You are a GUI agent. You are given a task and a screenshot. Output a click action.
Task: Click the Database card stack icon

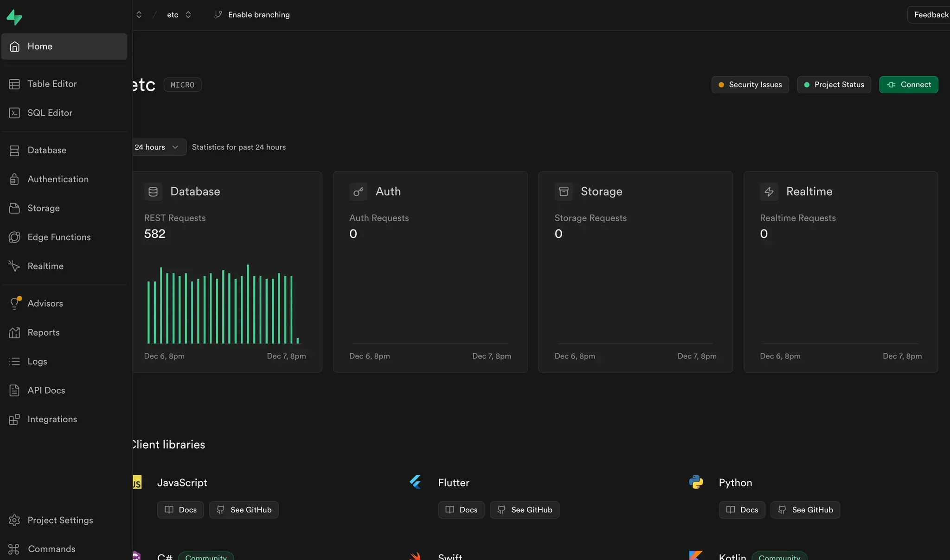tap(153, 191)
